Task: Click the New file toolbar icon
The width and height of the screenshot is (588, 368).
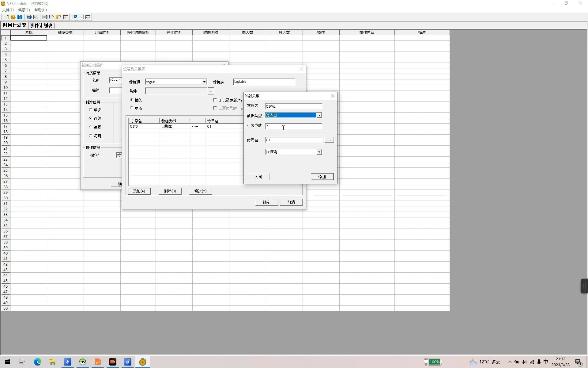Action: 6,17
